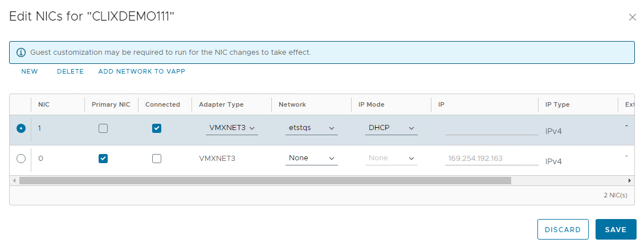Close the Edit NICs dialog
This screenshot has width=644, height=247.
point(632,17)
